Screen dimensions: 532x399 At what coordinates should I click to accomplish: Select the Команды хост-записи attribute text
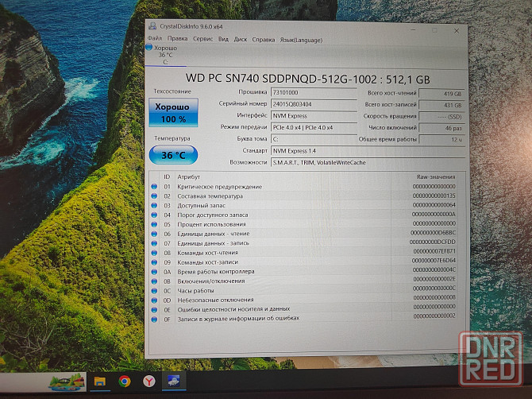(208, 262)
